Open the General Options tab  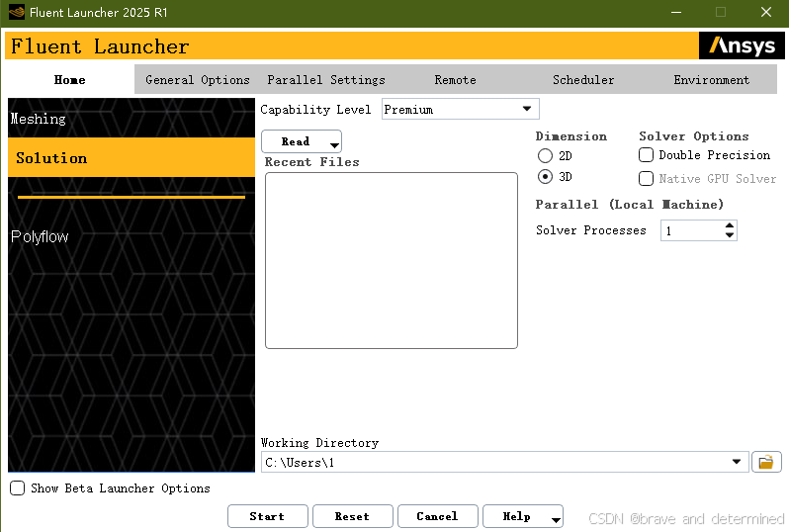click(198, 79)
